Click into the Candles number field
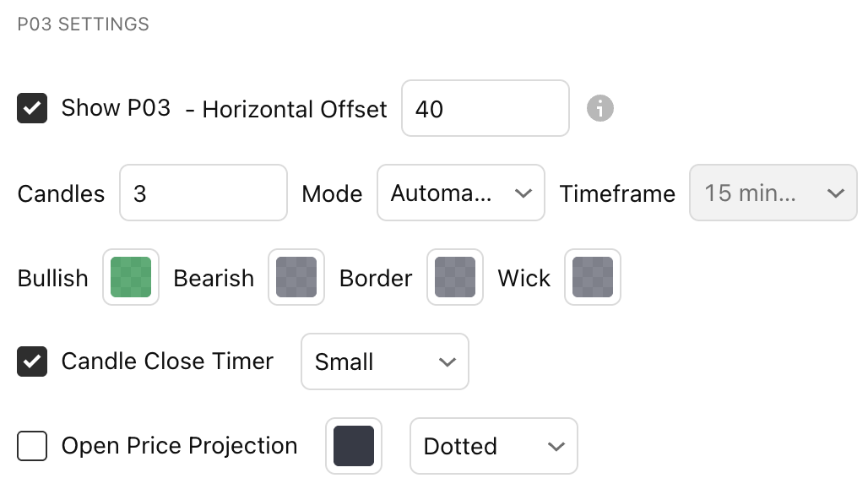The width and height of the screenshot is (868, 500). point(203,193)
